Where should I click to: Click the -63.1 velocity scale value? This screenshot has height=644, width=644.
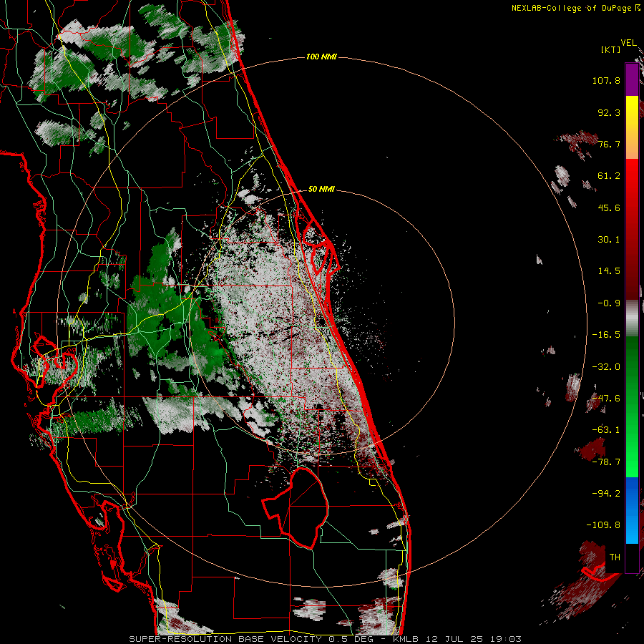(606, 430)
